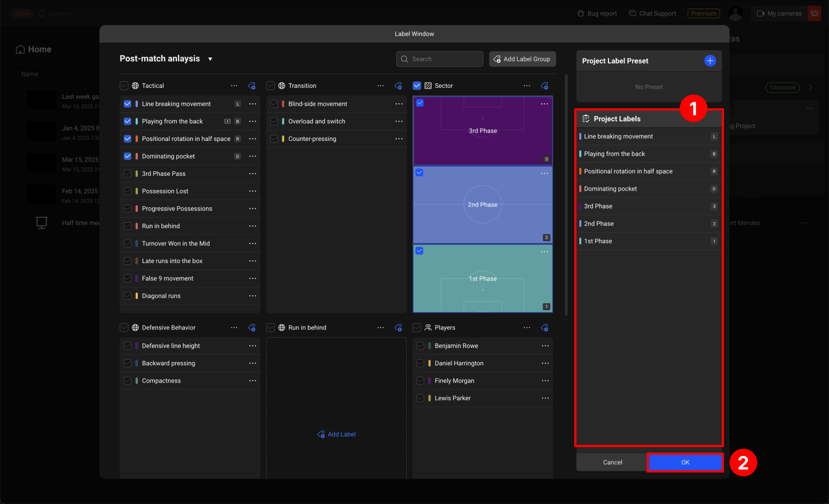The image size is (829, 504).
Task: Check the 3rd Phase Pass checkbox
Action: (128, 174)
